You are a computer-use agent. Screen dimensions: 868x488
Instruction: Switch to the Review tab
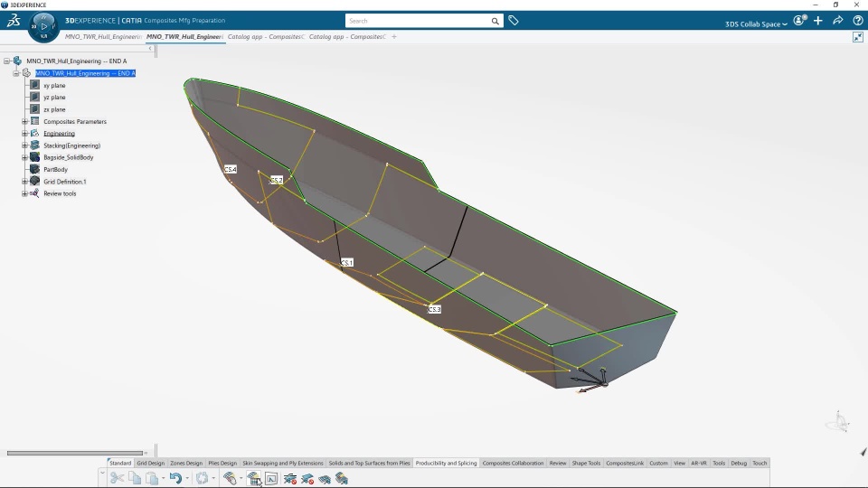click(x=558, y=463)
